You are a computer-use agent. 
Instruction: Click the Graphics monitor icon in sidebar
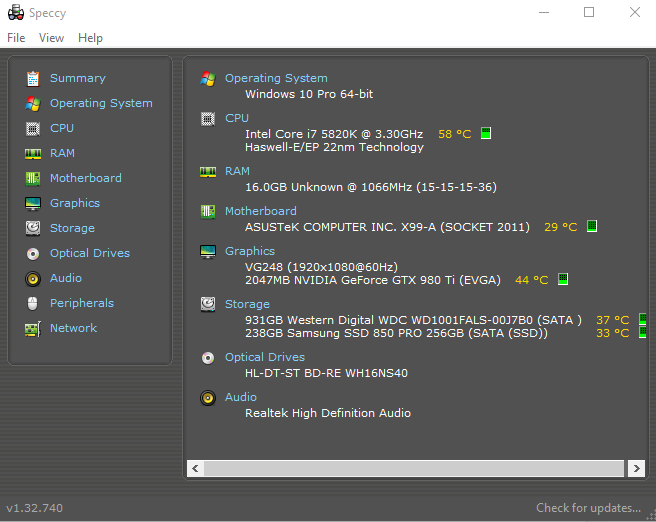tap(33, 204)
